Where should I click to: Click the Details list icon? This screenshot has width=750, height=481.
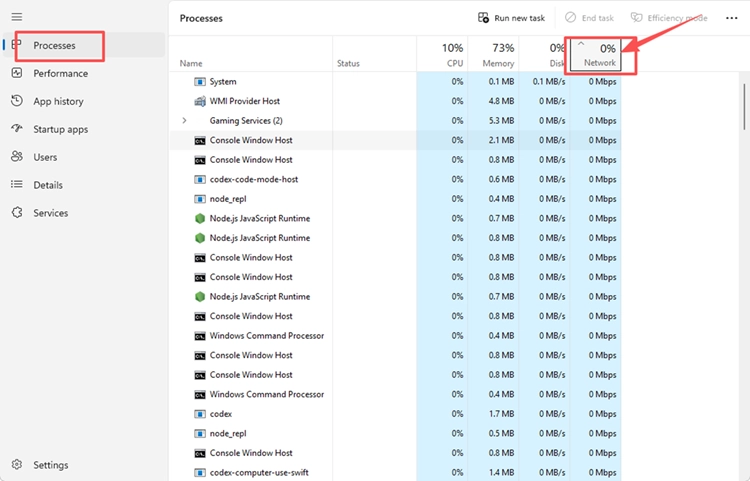[17, 185]
